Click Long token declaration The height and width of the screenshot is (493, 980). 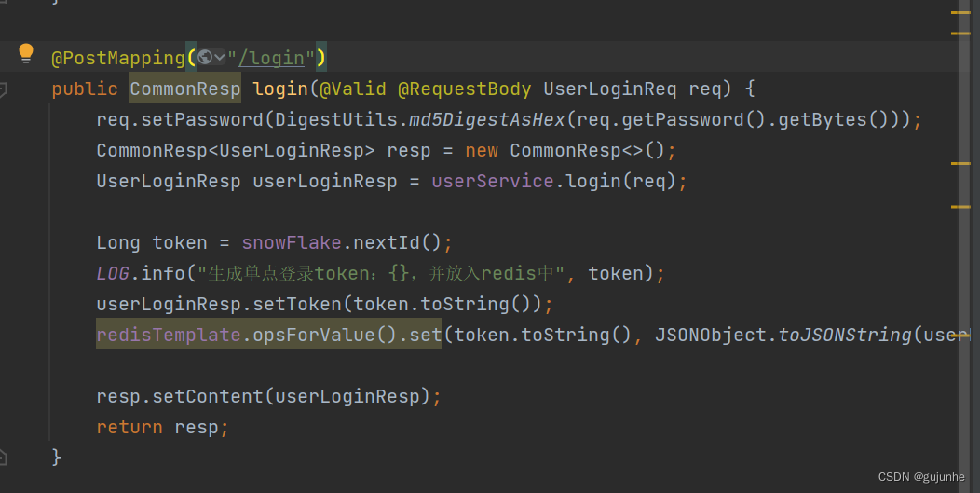(151, 242)
